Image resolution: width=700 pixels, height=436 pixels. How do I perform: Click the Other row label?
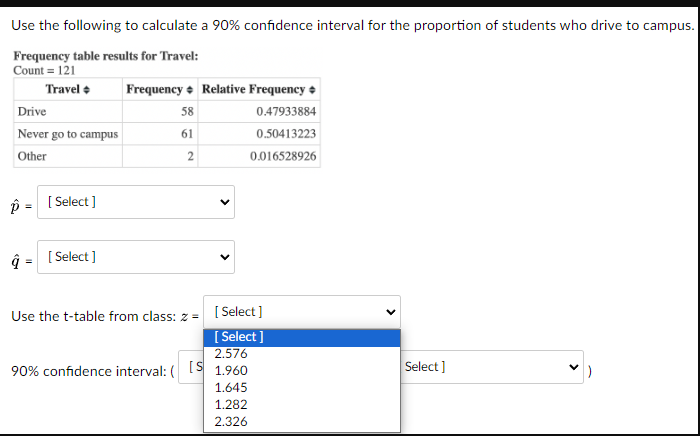(x=32, y=157)
